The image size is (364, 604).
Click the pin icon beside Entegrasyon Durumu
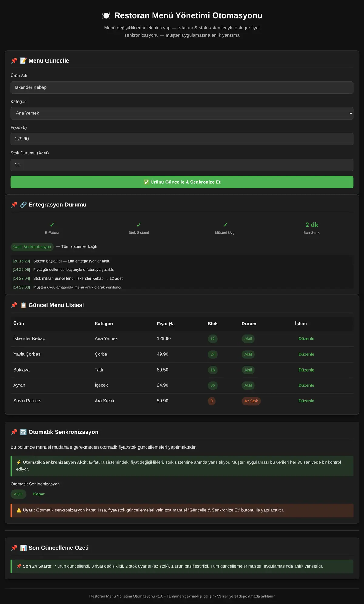tap(14, 205)
